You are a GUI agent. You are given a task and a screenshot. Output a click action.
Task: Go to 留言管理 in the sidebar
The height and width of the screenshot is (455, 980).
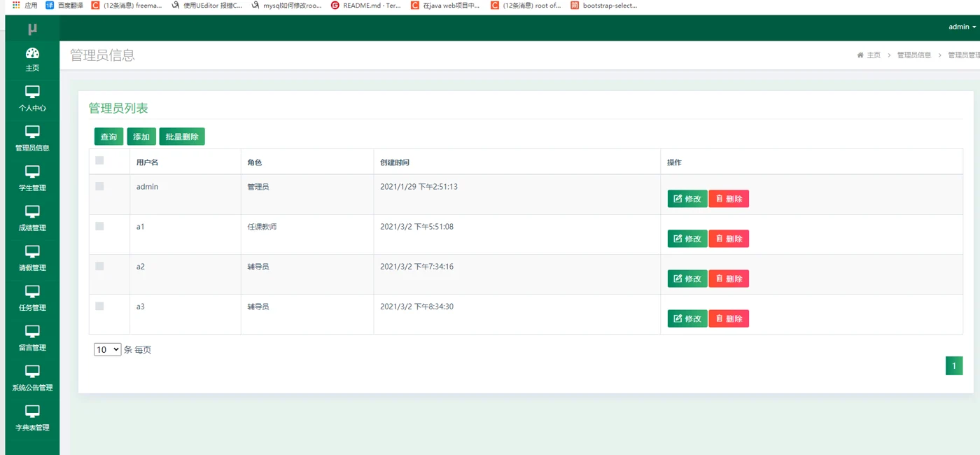click(32, 339)
